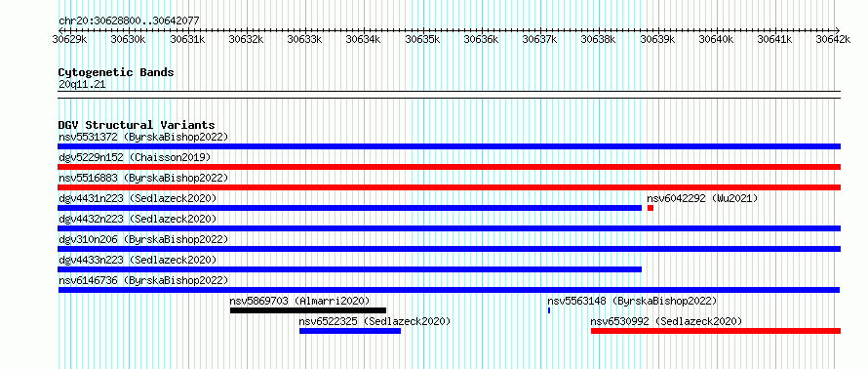Click the 30631k ruler tick label
The width and height of the screenshot is (868, 369).
[x=187, y=39]
